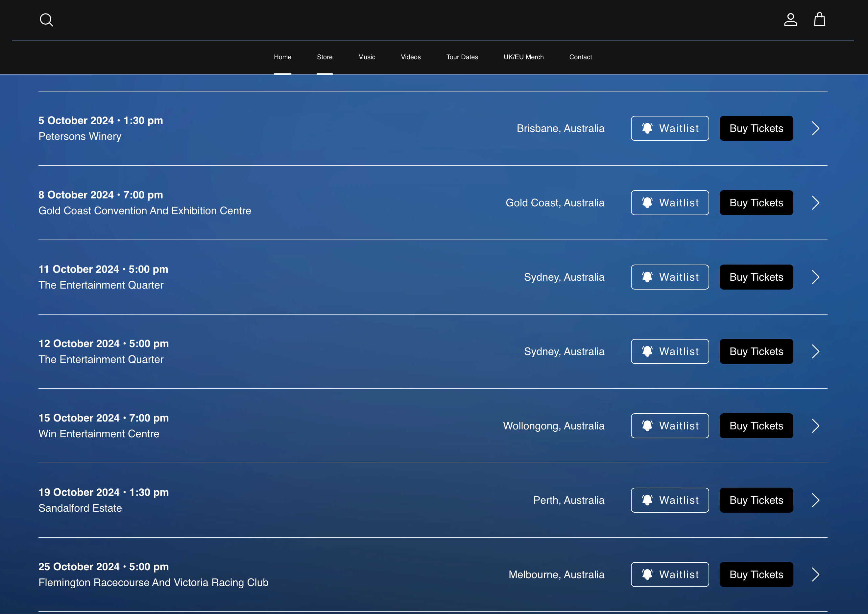Open the Store menu item
The width and height of the screenshot is (868, 614).
point(325,57)
